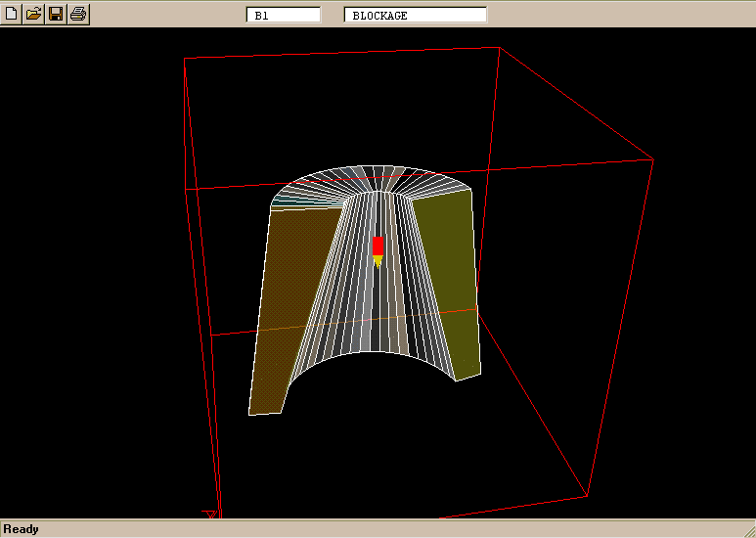Click the yellow tip below the red marker

[378, 261]
